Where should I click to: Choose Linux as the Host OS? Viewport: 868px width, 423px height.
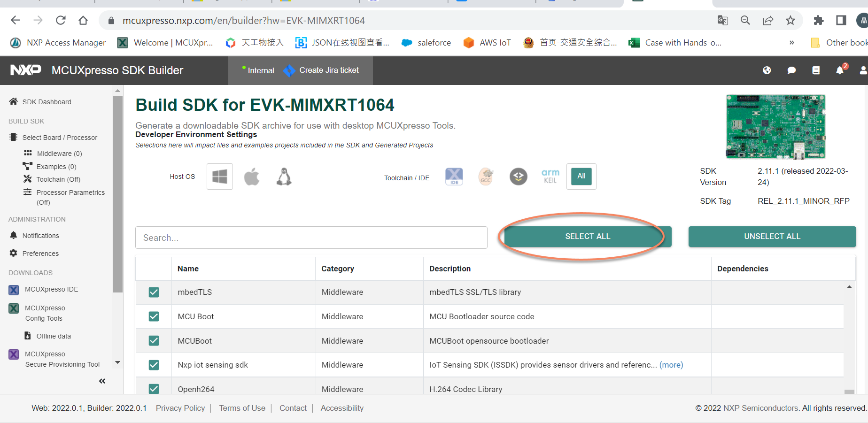tap(284, 177)
